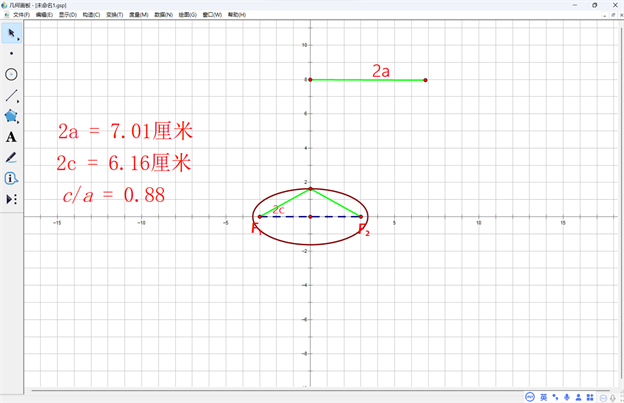Pick the Straightedge line tool
The width and height of the screenshot is (624, 403).
[x=11, y=95]
